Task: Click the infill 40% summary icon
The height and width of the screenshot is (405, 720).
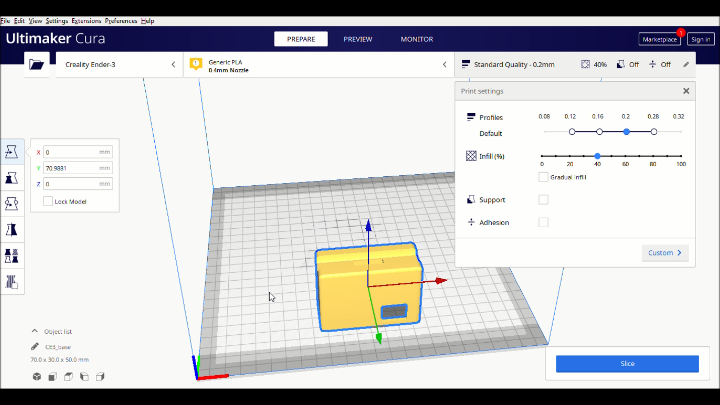Action: click(585, 64)
